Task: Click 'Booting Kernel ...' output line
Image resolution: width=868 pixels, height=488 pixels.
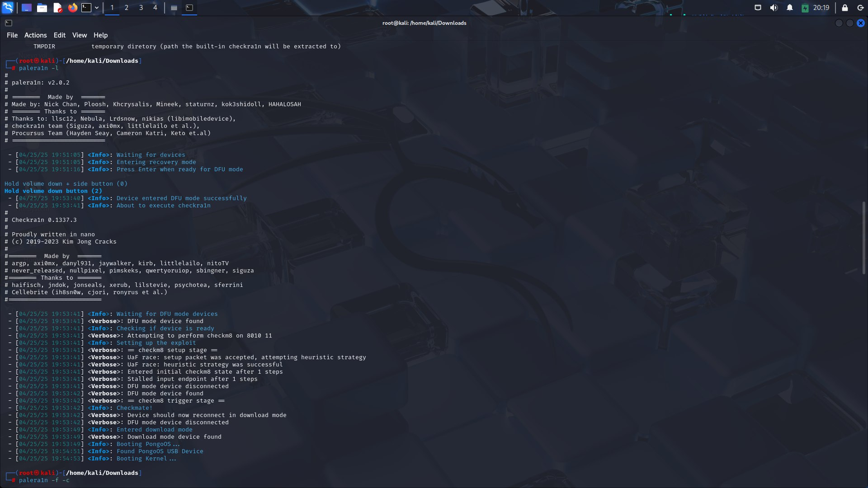Action: (146, 459)
